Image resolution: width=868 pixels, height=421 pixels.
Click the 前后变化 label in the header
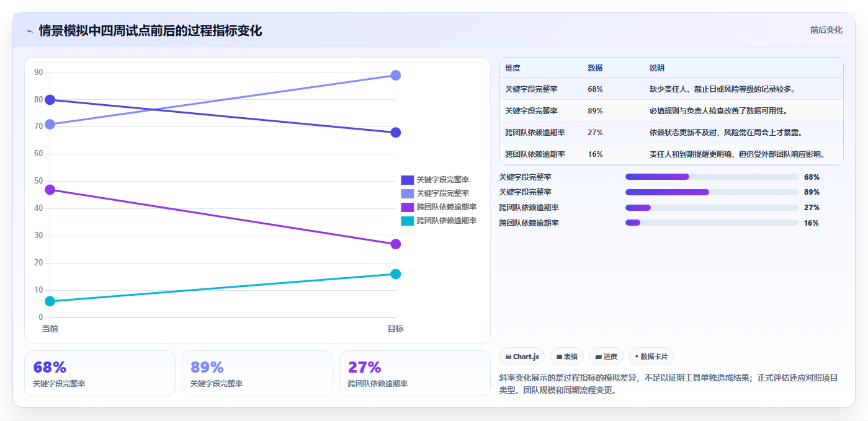826,30
